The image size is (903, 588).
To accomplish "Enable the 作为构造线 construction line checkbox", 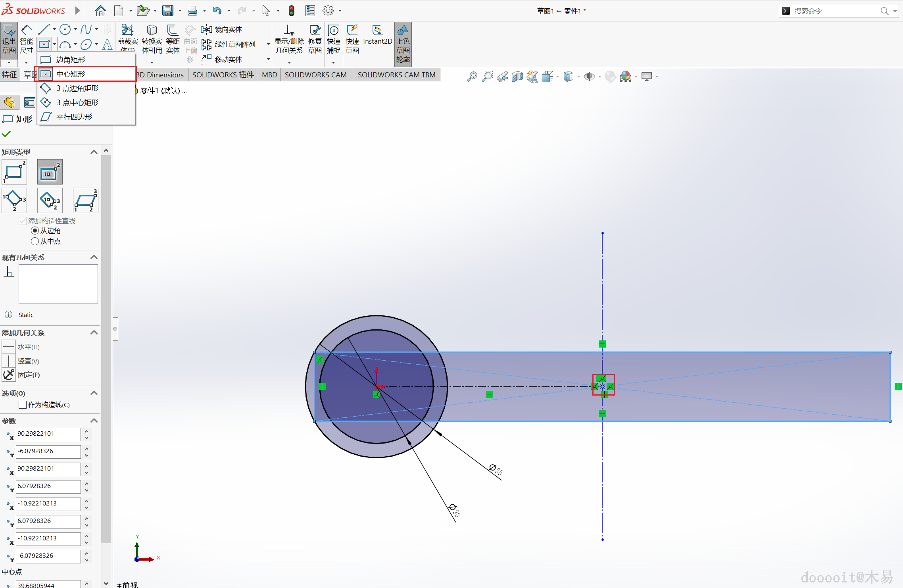I will pos(23,405).
